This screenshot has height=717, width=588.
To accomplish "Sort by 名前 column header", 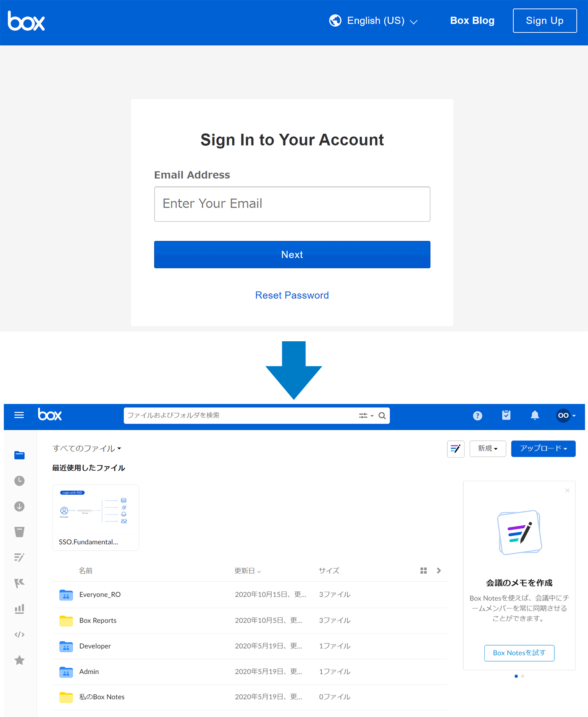I will point(86,571).
